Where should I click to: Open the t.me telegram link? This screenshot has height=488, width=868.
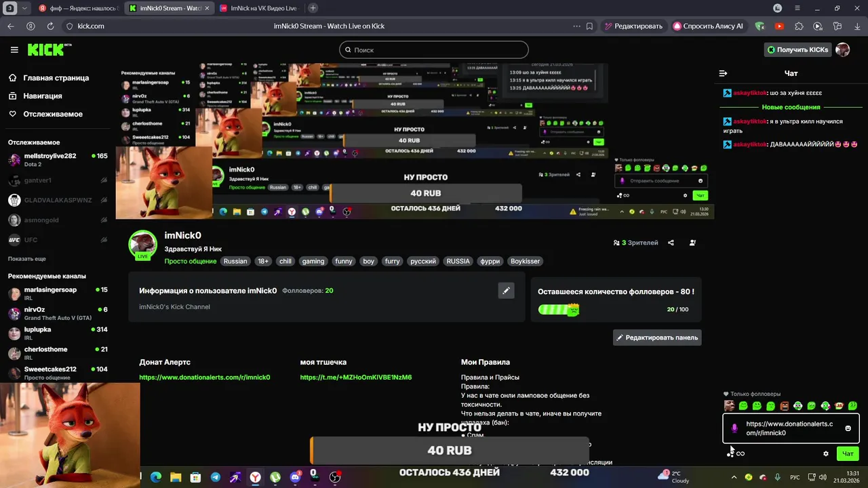coord(356,378)
